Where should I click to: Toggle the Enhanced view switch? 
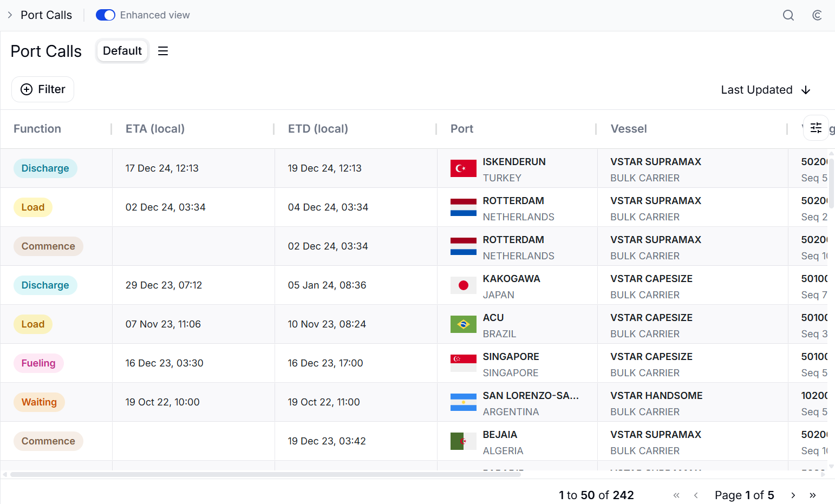[x=106, y=15]
